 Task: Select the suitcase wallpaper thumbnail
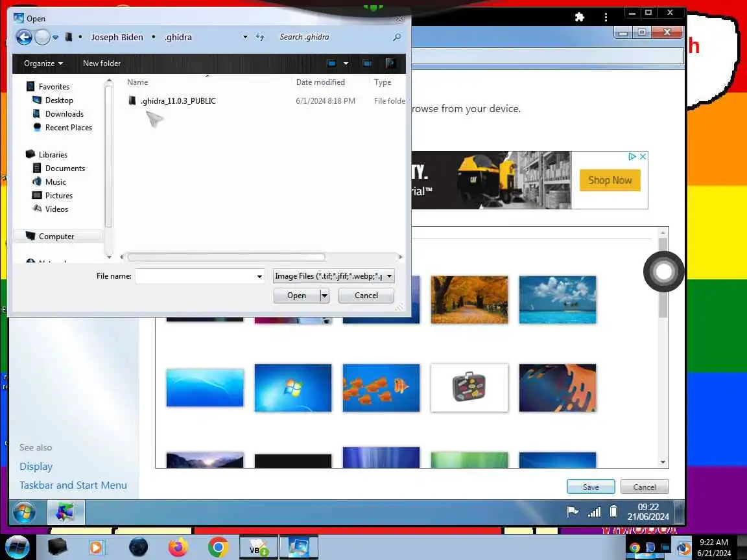pos(469,388)
